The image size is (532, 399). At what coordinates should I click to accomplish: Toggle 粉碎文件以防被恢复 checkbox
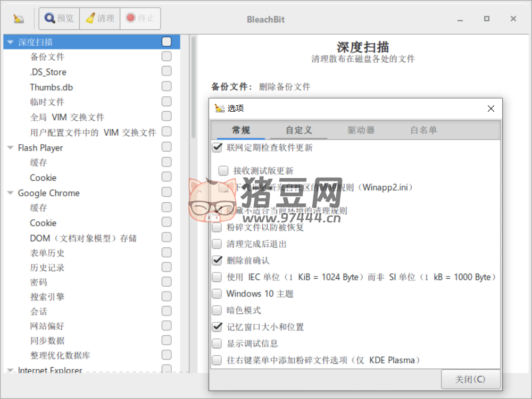tap(217, 227)
